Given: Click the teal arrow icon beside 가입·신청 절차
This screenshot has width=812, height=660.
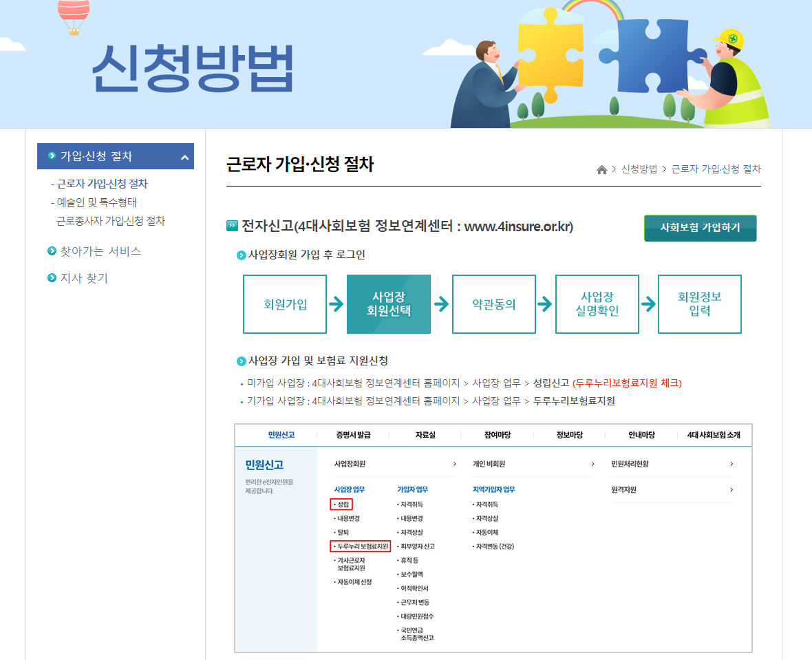Looking at the screenshot, I should tap(52, 156).
